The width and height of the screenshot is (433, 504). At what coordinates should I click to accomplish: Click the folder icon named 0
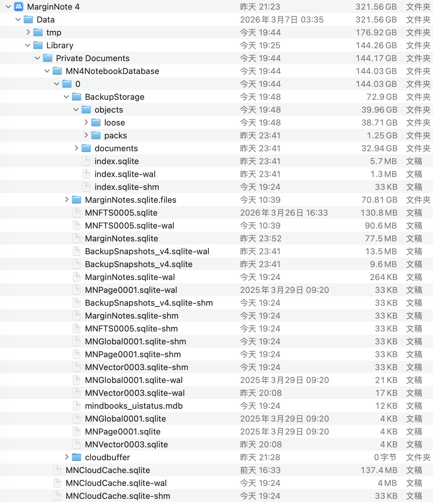point(67,84)
